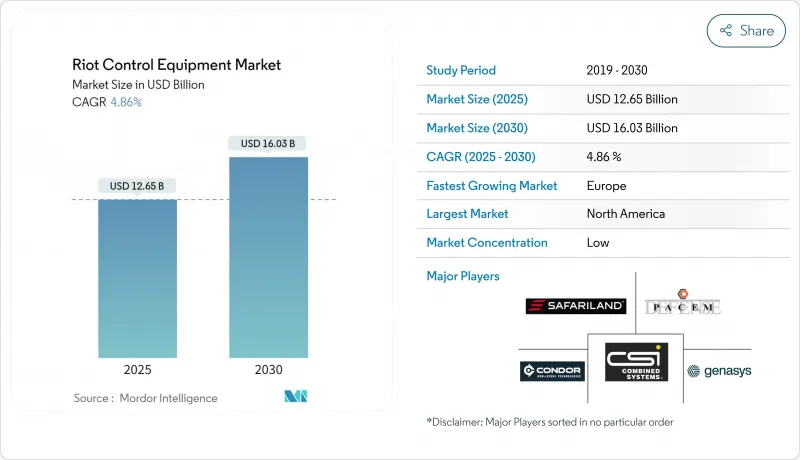Click the Share button
The image size is (800, 460).
(x=746, y=31)
